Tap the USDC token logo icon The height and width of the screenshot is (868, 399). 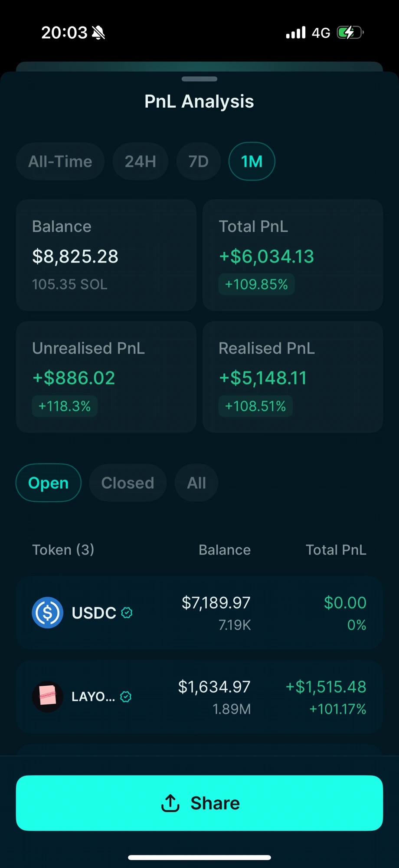pos(48,612)
